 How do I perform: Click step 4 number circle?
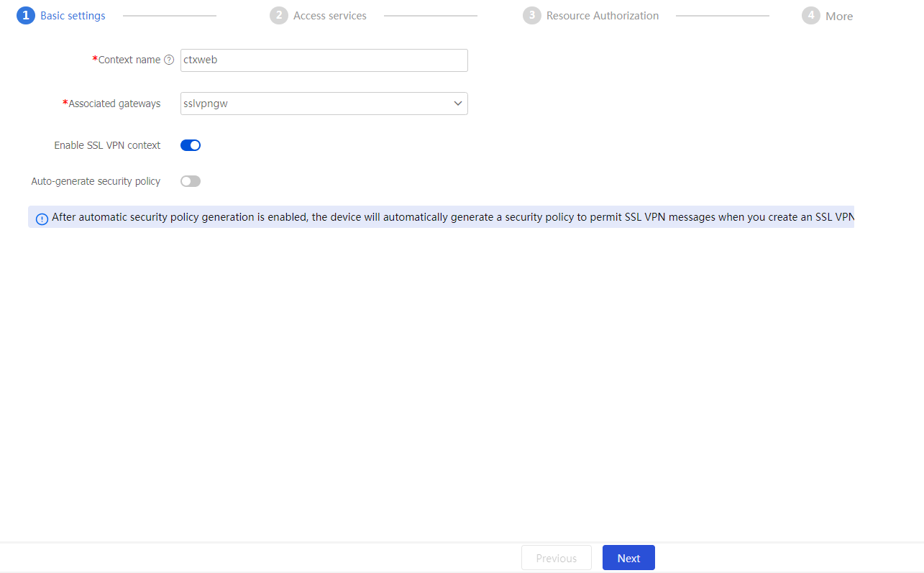coord(811,16)
